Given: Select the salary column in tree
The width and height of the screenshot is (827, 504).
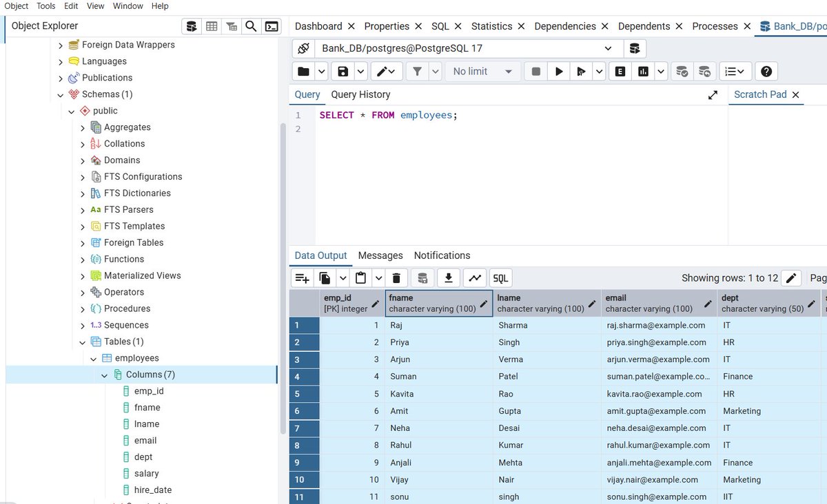Looking at the screenshot, I should pos(146,474).
